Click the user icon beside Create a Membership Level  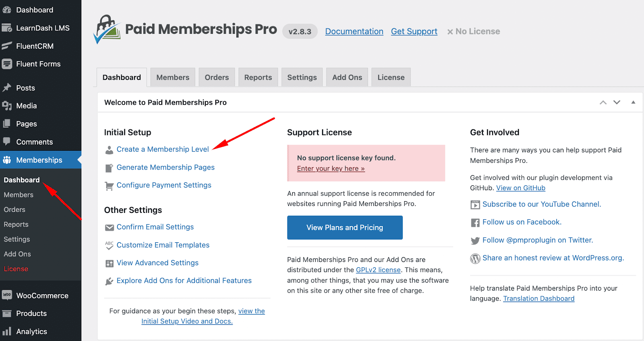click(109, 150)
